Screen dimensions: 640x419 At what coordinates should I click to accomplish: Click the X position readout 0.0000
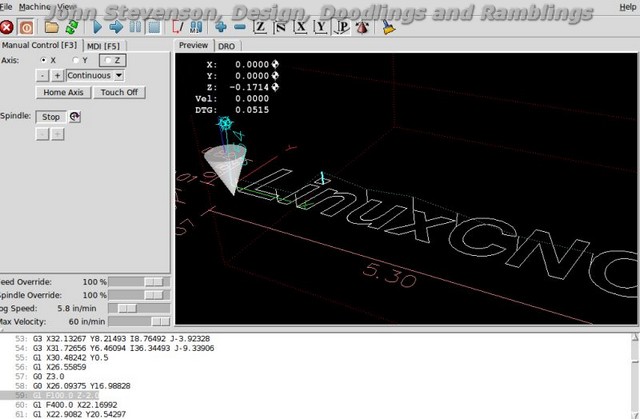coord(252,64)
